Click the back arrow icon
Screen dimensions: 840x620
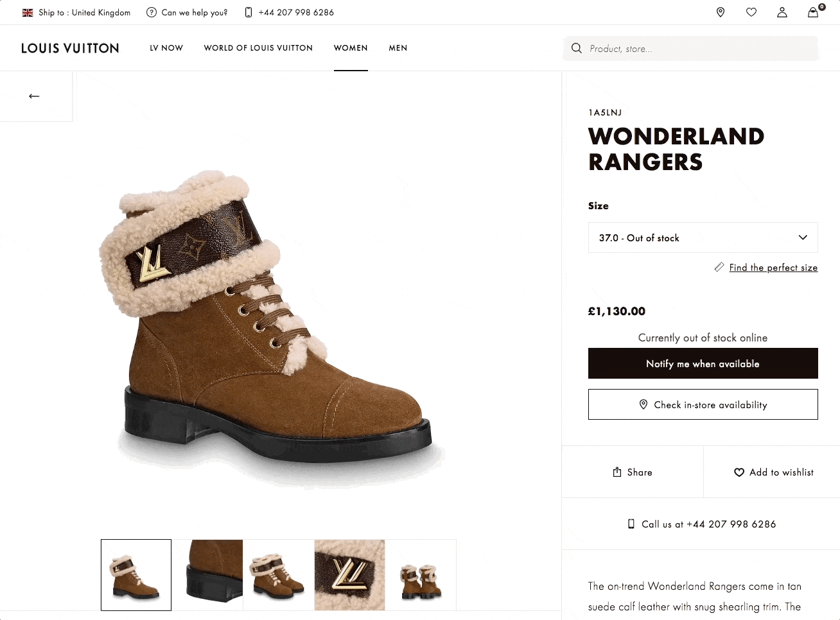pyautogui.click(x=35, y=96)
